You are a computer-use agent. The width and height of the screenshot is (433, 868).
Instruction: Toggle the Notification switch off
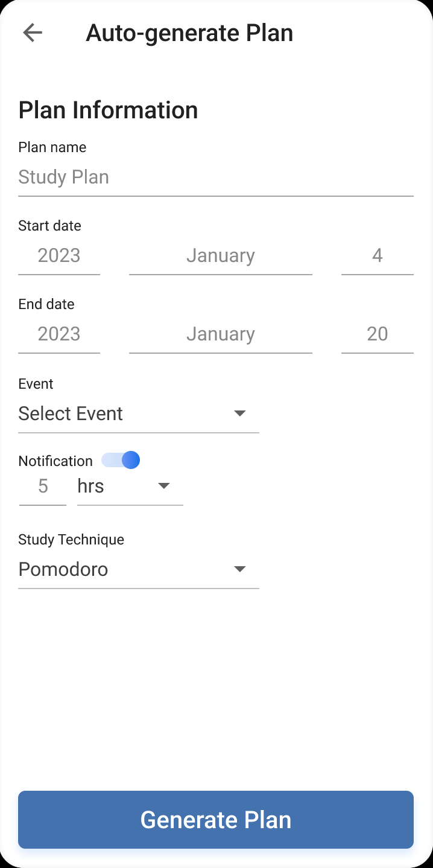point(121,461)
